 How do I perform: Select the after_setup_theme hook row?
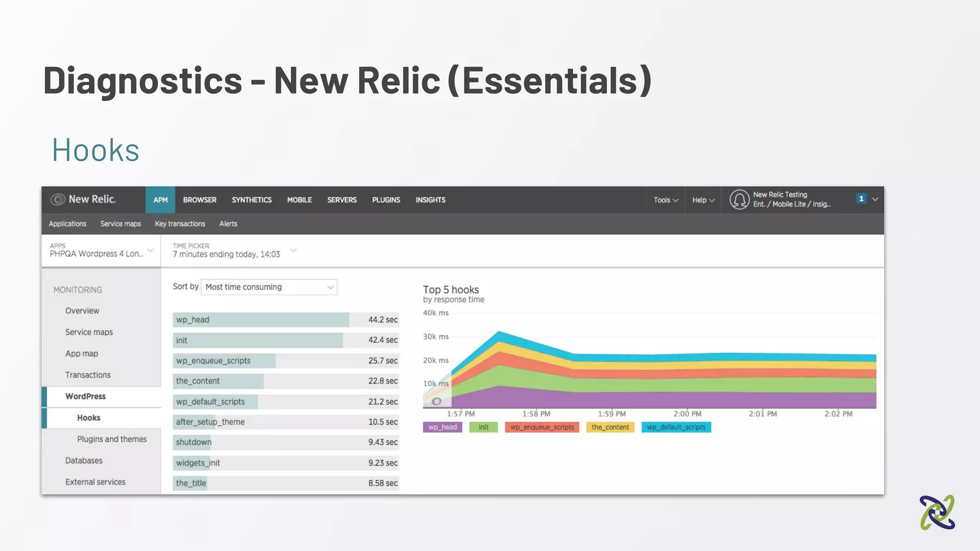click(x=286, y=422)
